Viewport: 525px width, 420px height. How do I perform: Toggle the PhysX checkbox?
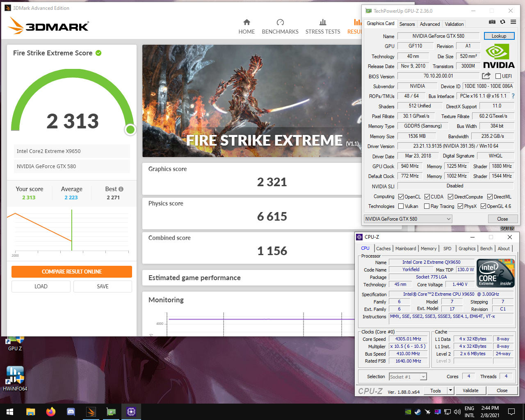(460, 206)
